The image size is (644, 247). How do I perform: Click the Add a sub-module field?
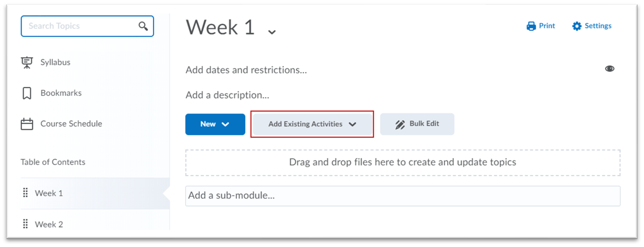pyautogui.click(x=402, y=196)
